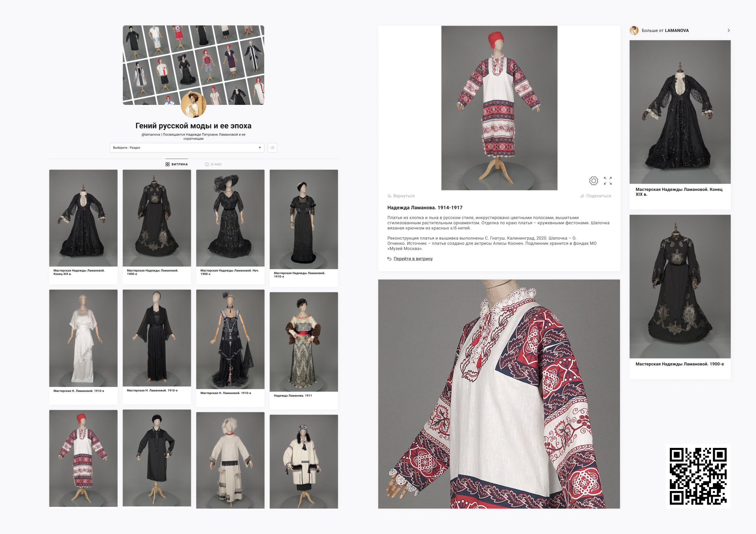Click the Вернуться back arrow icon
The width and height of the screenshot is (756, 534).
pyautogui.click(x=389, y=196)
